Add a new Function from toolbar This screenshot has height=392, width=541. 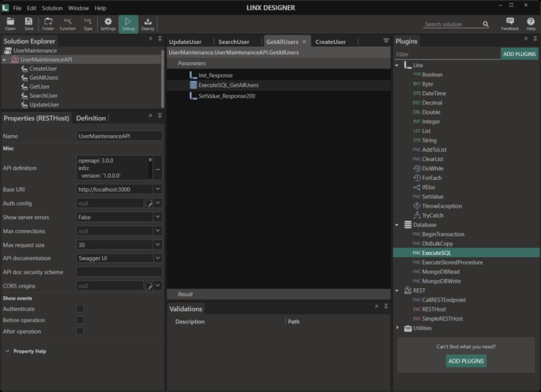68,24
